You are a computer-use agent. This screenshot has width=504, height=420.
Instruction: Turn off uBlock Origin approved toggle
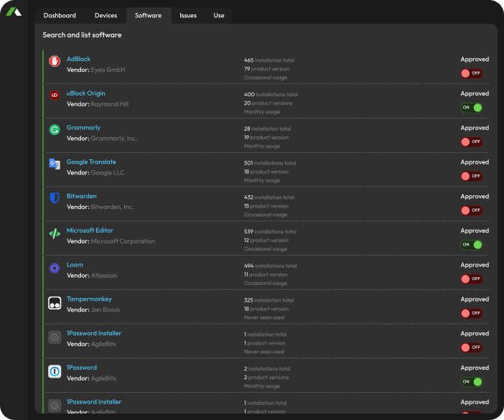pos(472,108)
